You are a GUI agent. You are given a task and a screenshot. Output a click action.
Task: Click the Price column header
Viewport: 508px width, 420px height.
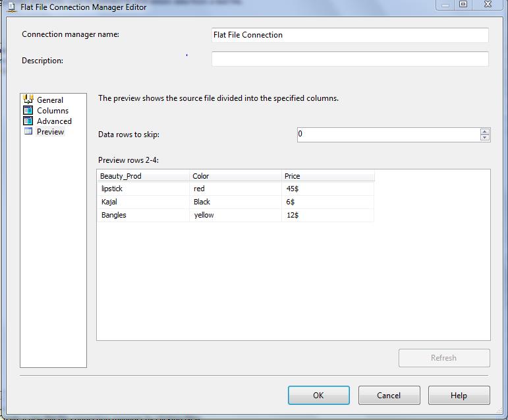pyautogui.click(x=327, y=176)
